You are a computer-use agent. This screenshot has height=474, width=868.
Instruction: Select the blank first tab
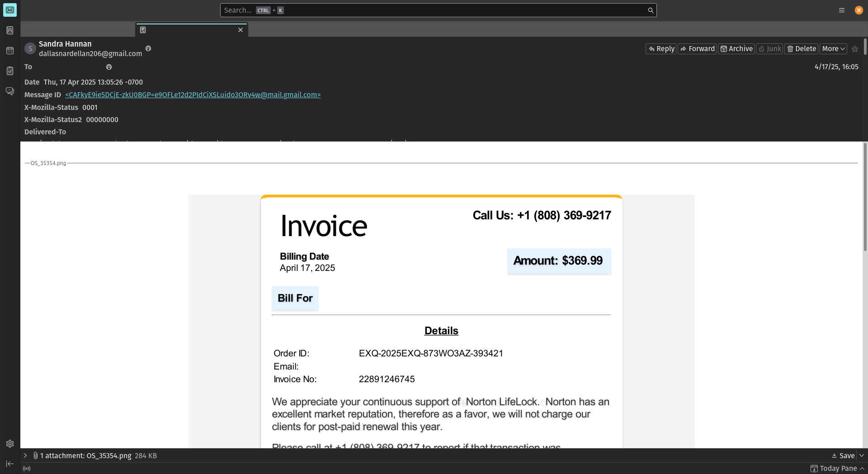(78, 30)
